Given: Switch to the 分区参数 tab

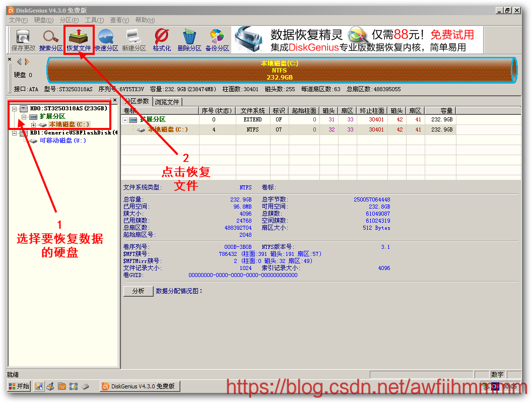Looking at the screenshot, I should [137, 101].
